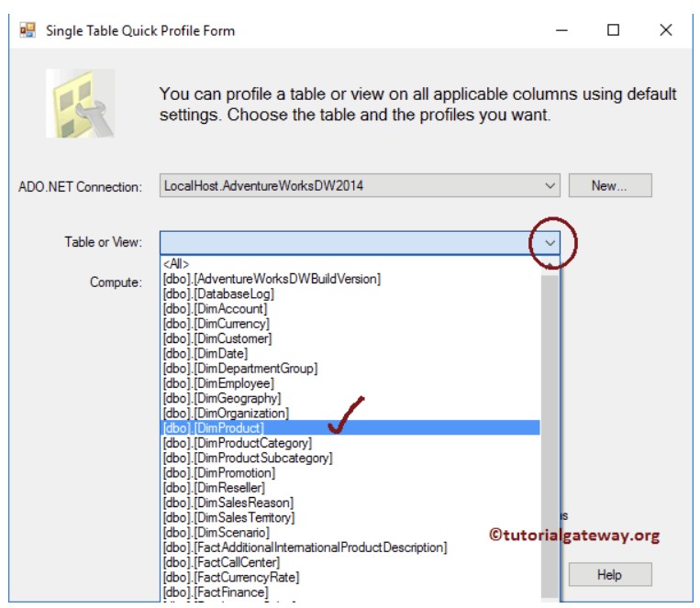Choose [dbo].[AdventureWorksDWBuildVersion]
This screenshot has width=700, height=608.
350,279
